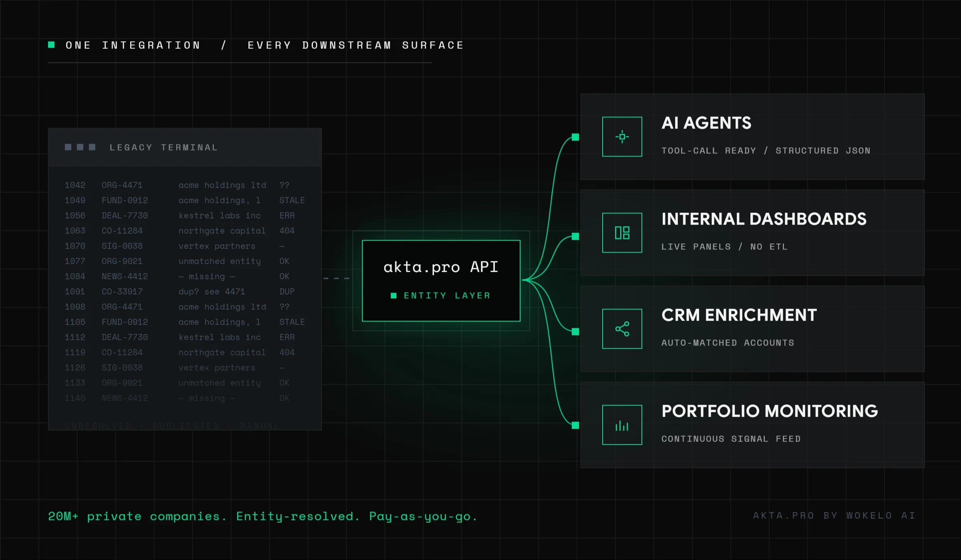This screenshot has width=961, height=560.
Task: Click the ERR status in row 1112
Action: [287, 337]
